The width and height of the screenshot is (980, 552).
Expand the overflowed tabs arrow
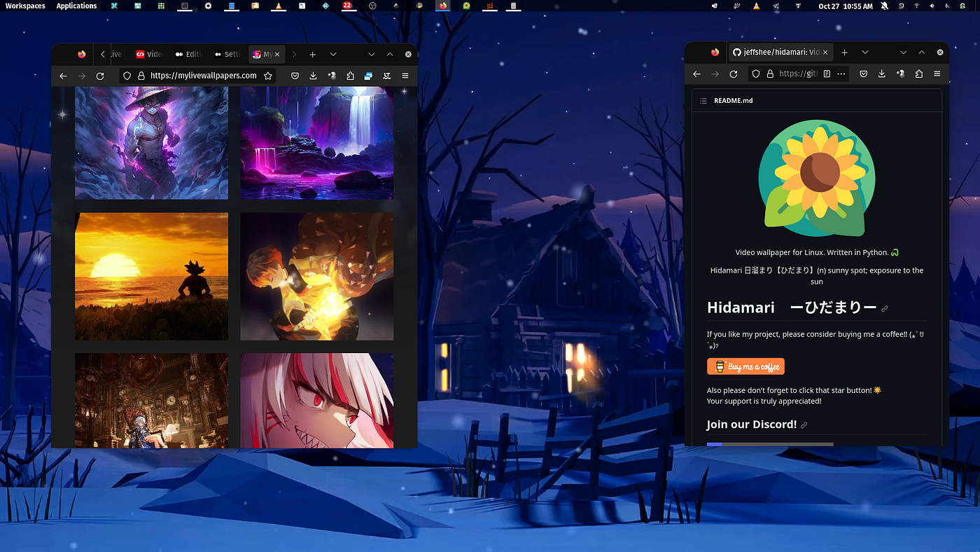pyautogui.click(x=294, y=54)
